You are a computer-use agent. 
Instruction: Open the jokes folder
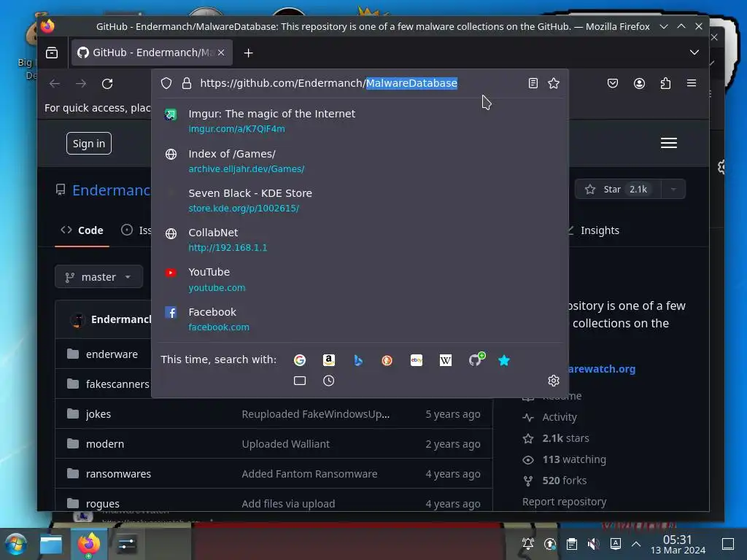pos(98,414)
